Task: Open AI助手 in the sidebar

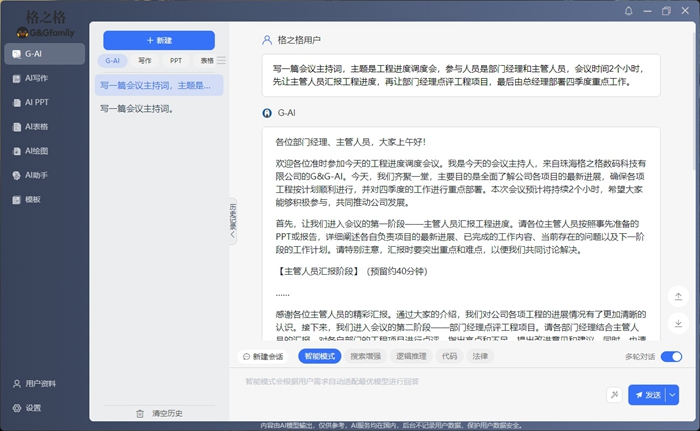Action: 38,175
